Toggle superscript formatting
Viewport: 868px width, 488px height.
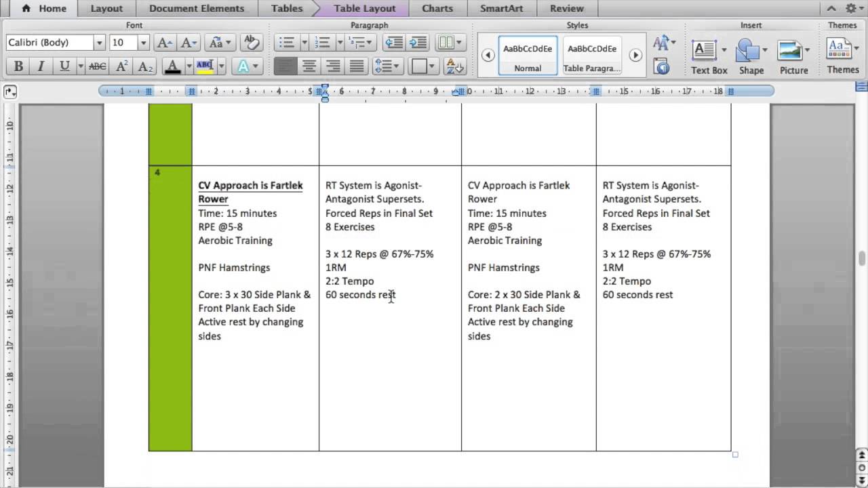tap(121, 66)
